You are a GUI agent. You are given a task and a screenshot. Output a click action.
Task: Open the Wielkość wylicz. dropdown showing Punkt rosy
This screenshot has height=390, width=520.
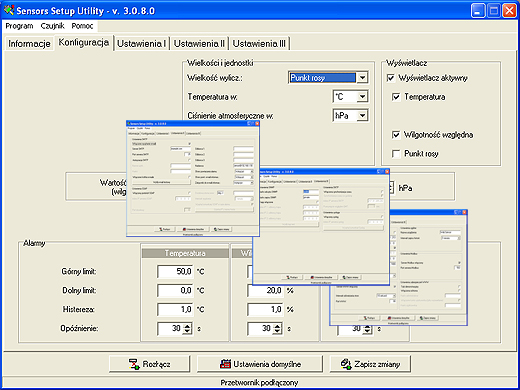pyautogui.click(x=362, y=78)
